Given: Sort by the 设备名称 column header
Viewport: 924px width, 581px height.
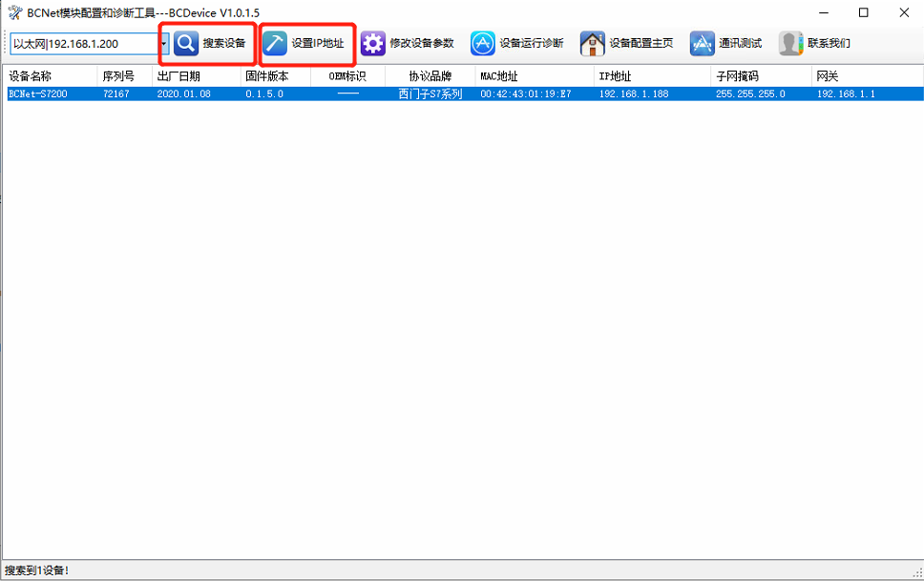Looking at the screenshot, I should 50,76.
